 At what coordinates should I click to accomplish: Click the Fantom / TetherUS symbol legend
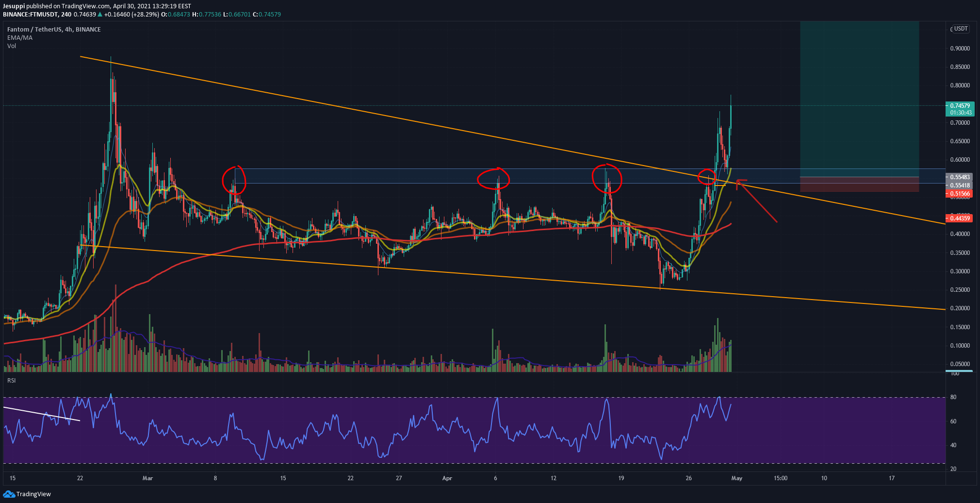coord(54,29)
